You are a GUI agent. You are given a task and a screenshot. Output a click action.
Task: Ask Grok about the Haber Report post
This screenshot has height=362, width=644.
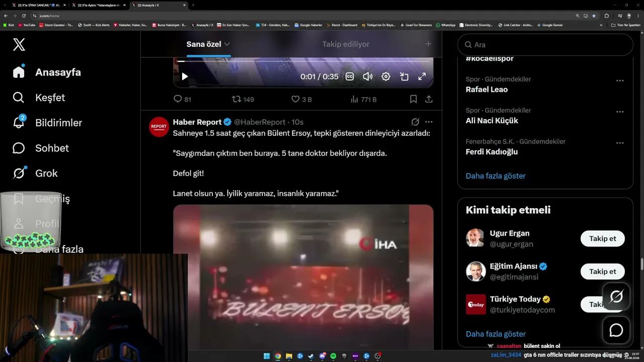pos(415,122)
